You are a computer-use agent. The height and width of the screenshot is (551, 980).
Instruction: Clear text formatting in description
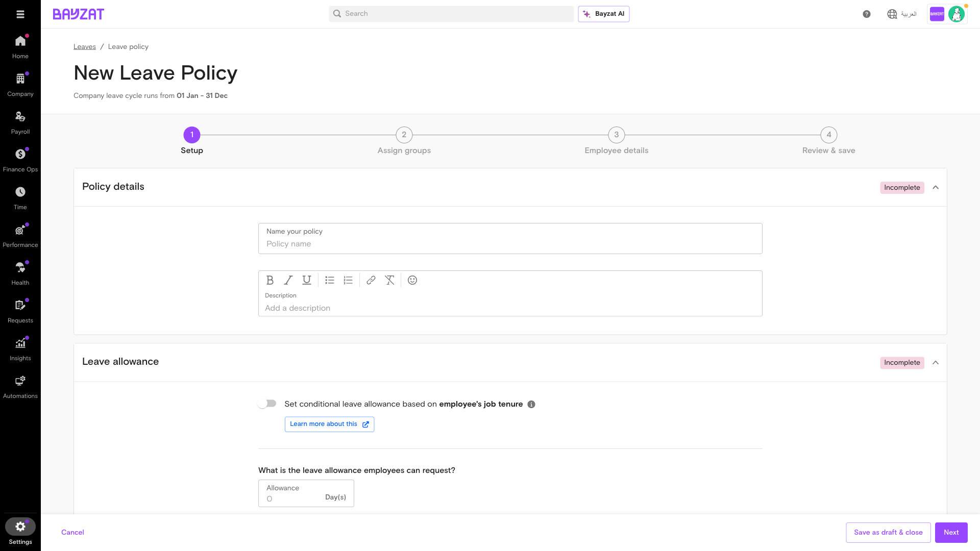tap(389, 280)
